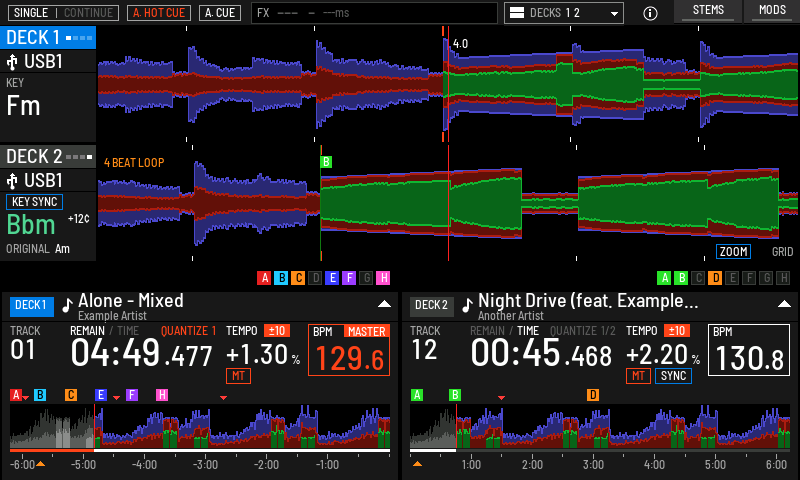Trigger Deck 2 orange hot cue D pad
Image resolution: width=800 pixels, height=480 pixels.
click(x=715, y=278)
